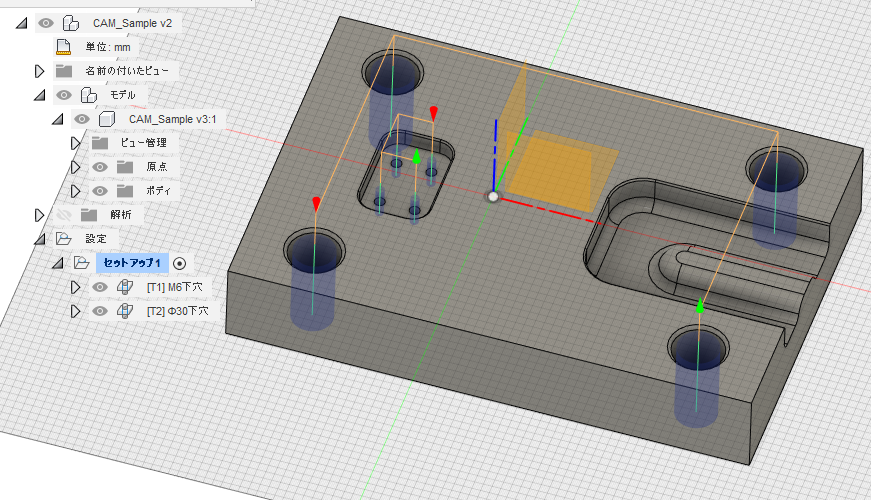Expand the [T1] M6下穴 operation
The width and height of the screenshot is (871, 500).
76,287
